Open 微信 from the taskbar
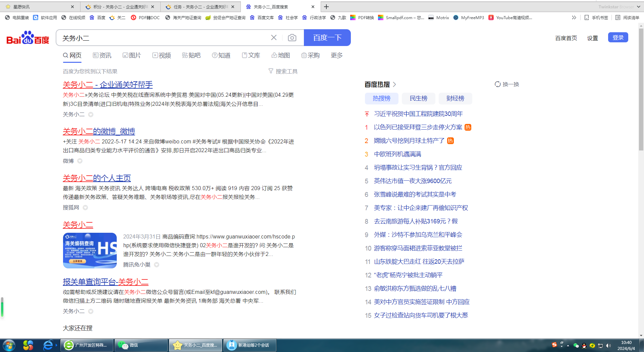 141,345
